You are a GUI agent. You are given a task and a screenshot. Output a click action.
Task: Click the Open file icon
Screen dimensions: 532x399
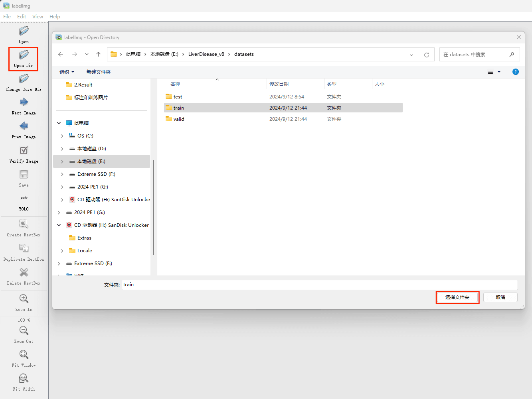coord(24,31)
